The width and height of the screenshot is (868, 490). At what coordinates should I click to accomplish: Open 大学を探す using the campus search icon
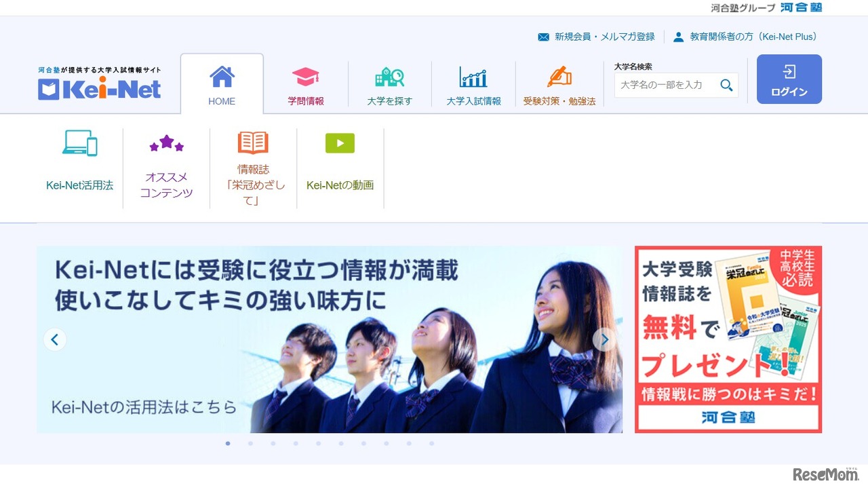coord(389,75)
